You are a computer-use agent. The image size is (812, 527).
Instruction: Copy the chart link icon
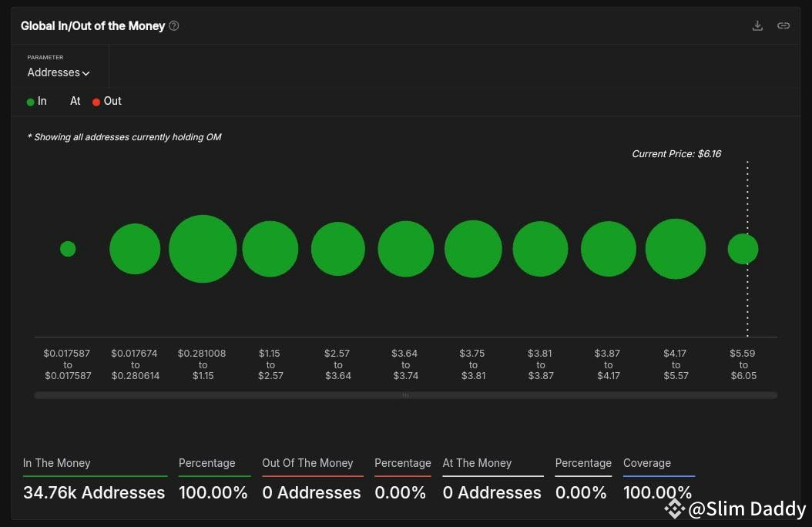click(783, 25)
